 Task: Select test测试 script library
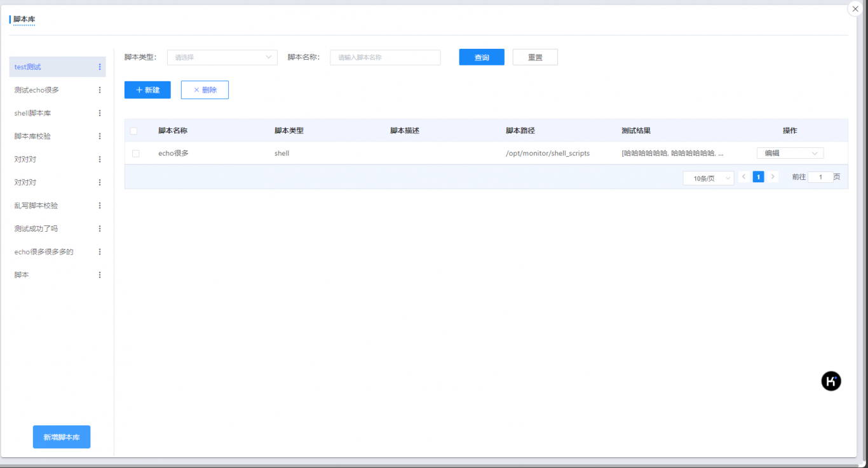pyautogui.click(x=57, y=67)
